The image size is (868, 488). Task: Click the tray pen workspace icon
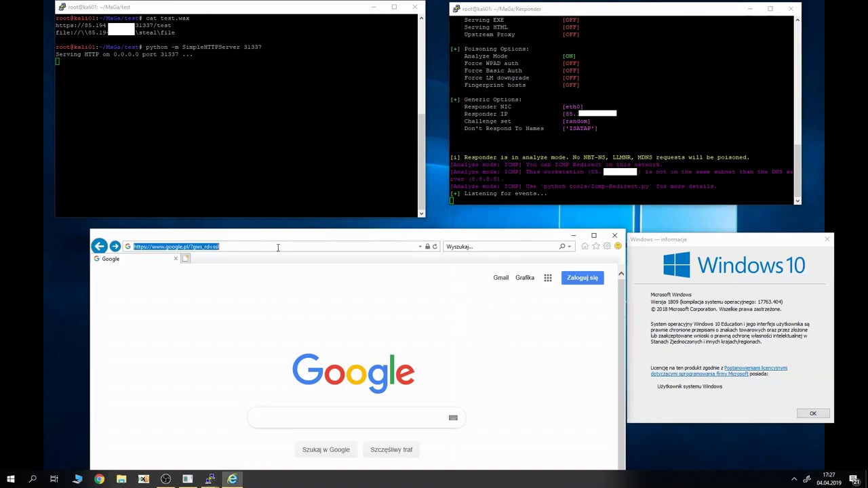[x=807, y=480]
